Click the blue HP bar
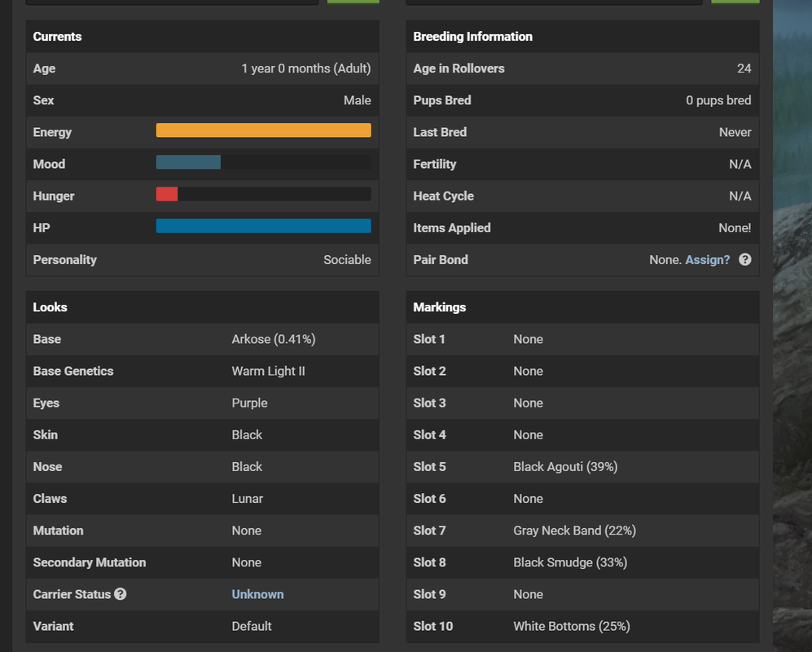Image resolution: width=812 pixels, height=652 pixels. 264,226
